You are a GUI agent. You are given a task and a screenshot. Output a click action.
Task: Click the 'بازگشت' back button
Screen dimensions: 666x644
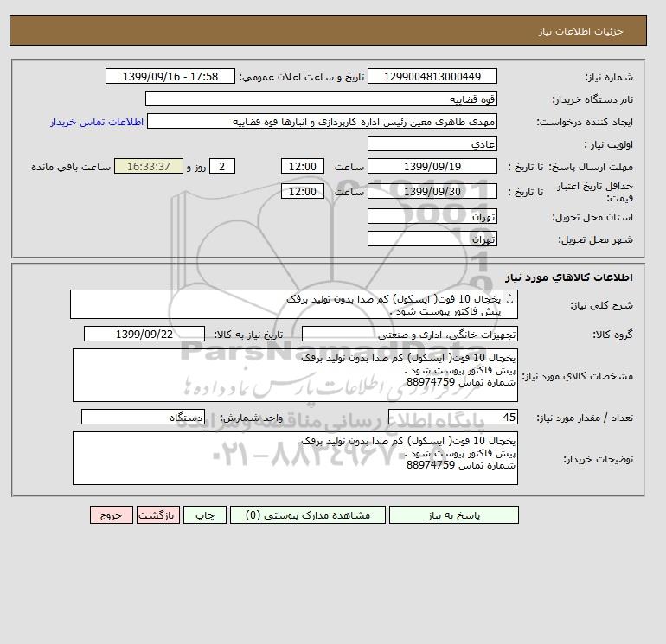(x=158, y=515)
